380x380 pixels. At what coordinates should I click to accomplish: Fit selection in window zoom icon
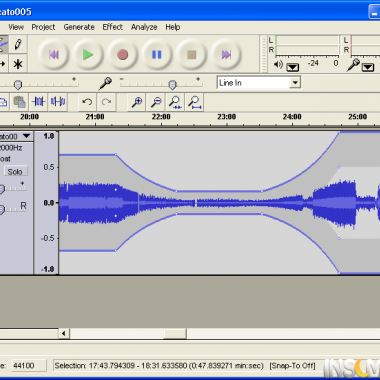[175, 102]
